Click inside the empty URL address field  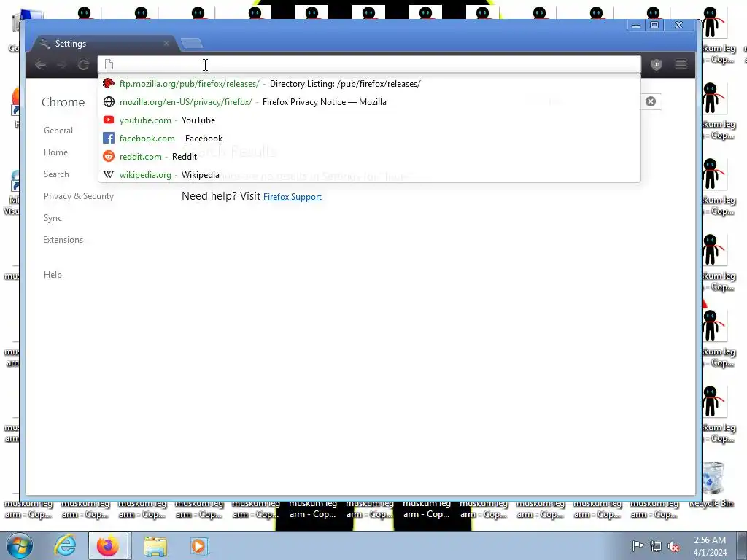click(x=369, y=64)
